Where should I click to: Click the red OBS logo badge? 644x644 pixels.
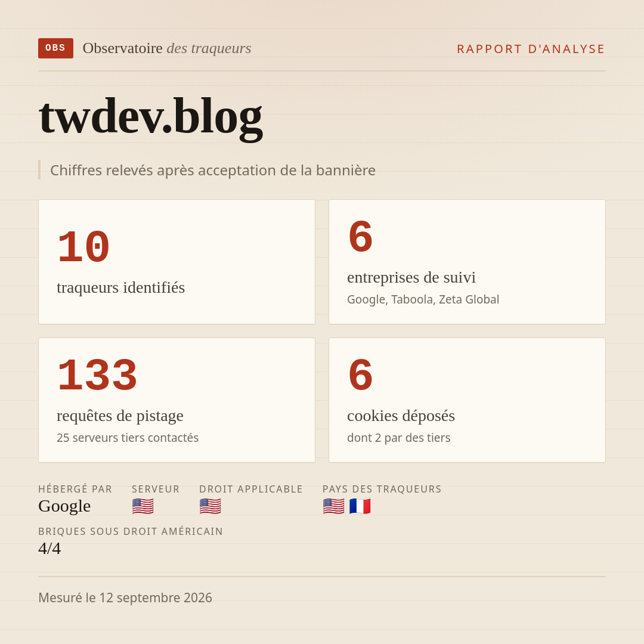click(x=56, y=48)
